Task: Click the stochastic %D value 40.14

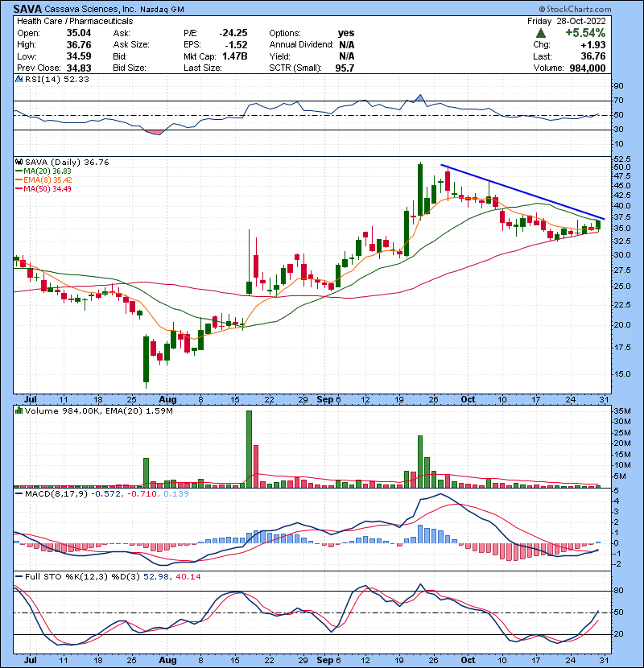Action: (188, 576)
